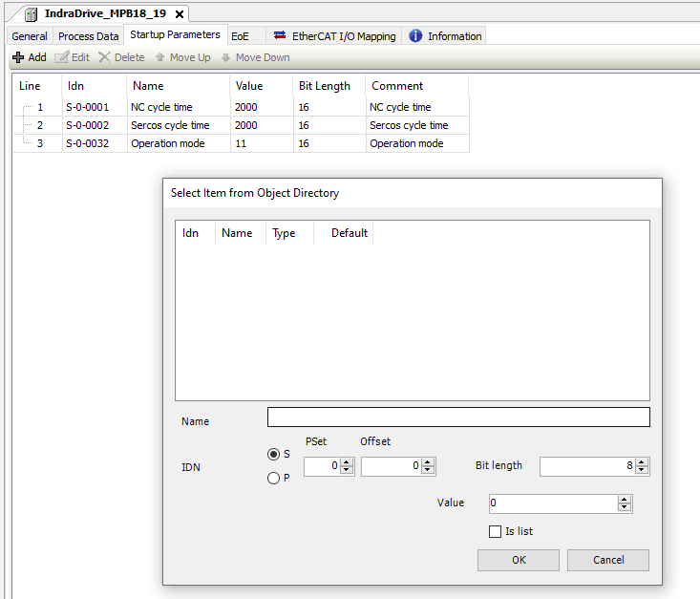Decrease the Offset value with down arrow

click(429, 471)
